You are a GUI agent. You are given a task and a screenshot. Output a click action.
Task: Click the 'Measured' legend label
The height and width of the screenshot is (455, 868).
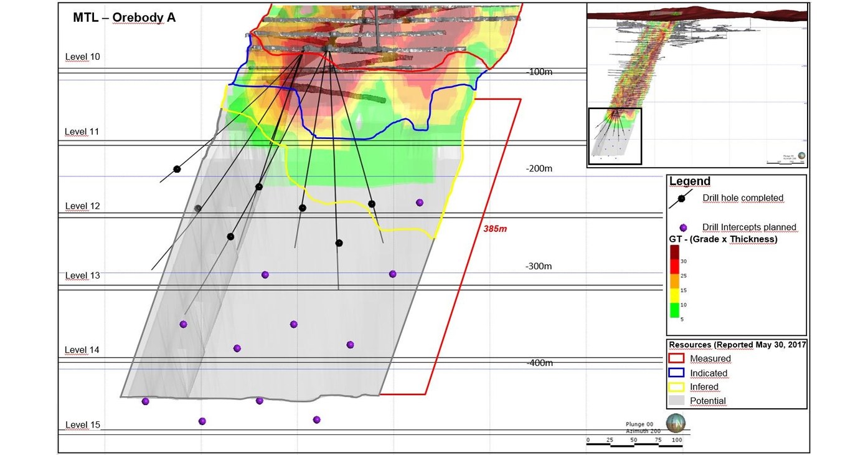tap(710, 358)
